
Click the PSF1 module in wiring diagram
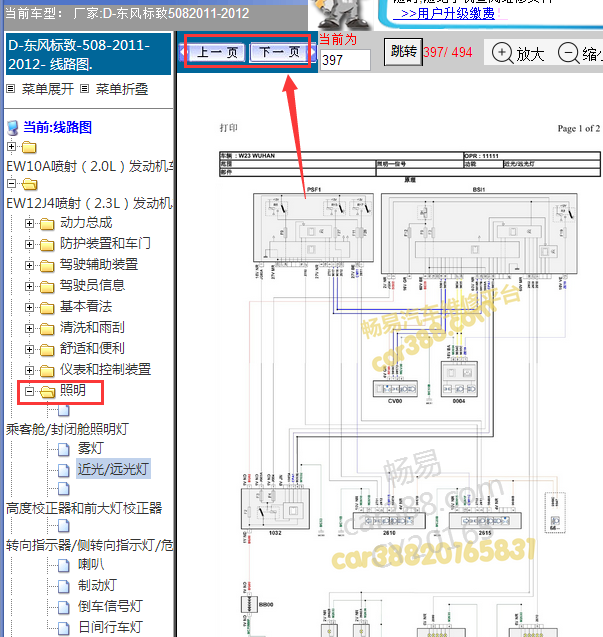pyautogui.click(x=313, y=228)
